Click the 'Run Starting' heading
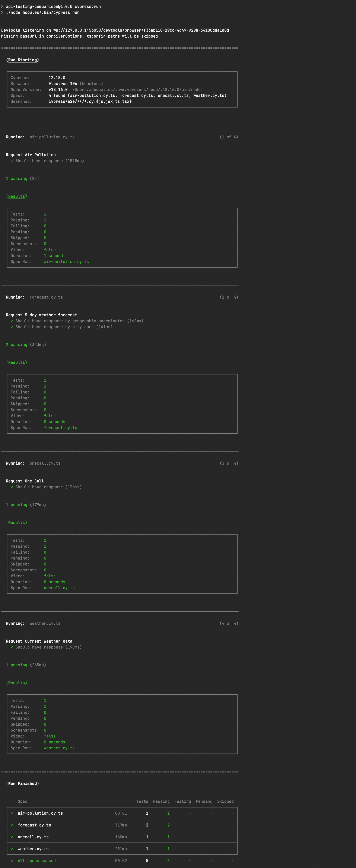The image size is (356, 868). (22, 60)
